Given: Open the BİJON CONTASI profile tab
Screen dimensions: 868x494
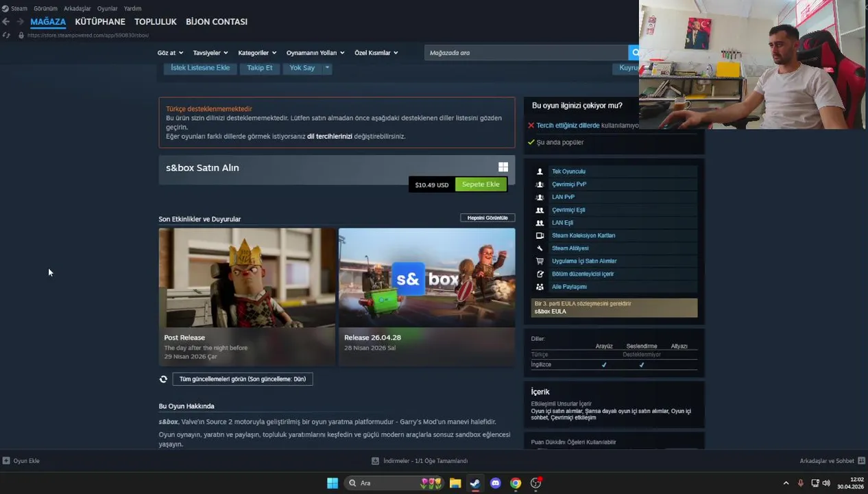Looking at the screenshot, I should pos(217,21).
